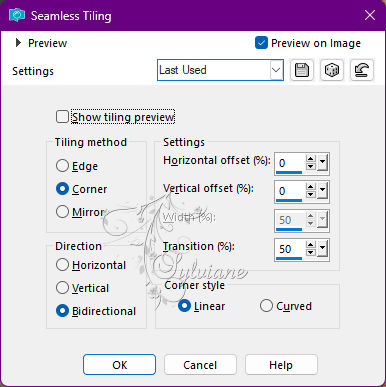The width and height of the screenshot is (386, 387).
Task: Set direction to Horizontal
Action: click(62, 265)
